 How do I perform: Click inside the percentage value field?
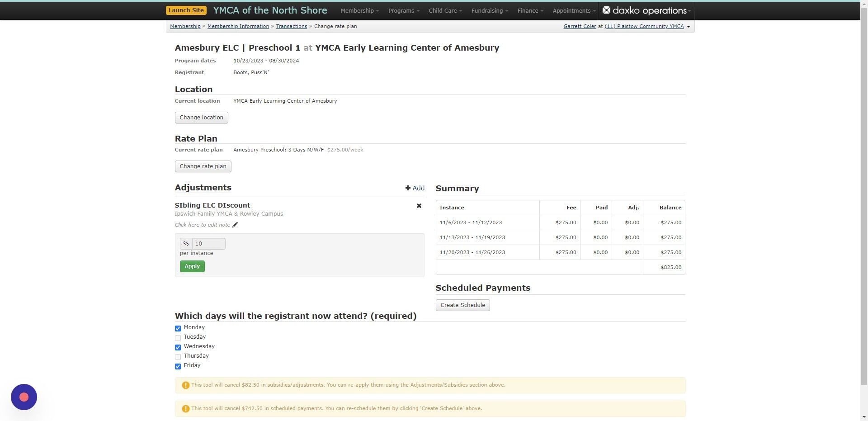tap(208, 243)
